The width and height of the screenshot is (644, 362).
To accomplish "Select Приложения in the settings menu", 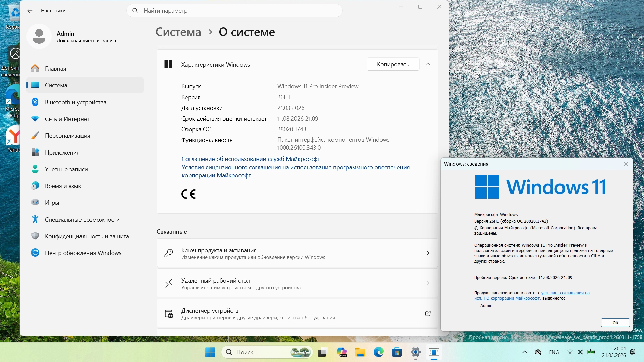I will 62,152.
